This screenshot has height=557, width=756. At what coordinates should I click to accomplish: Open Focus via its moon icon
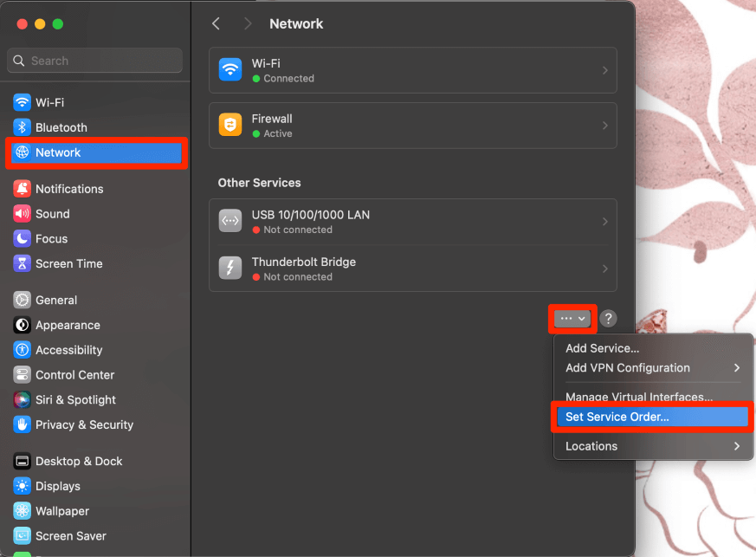tap(23, 239)
